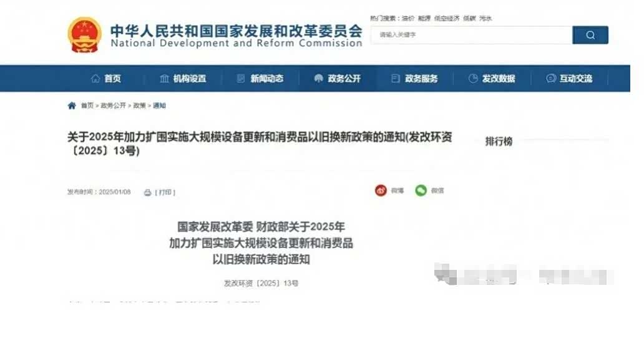Click the printer 打印 icon
The image size is (644, 338).
click(x=147, y=192)
